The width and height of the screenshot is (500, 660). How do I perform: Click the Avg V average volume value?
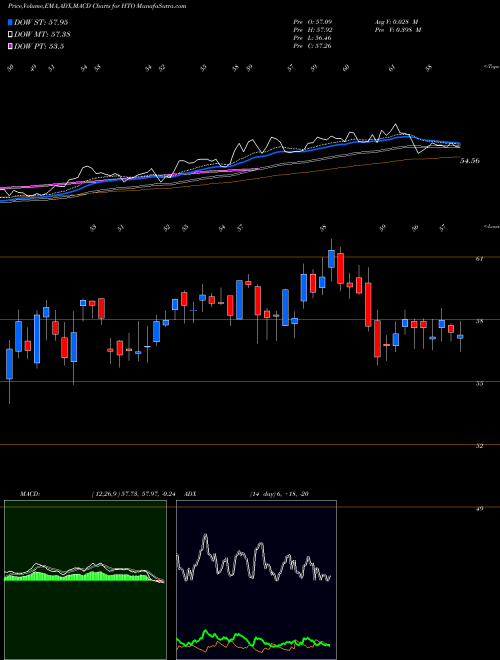tap(396, 21)
